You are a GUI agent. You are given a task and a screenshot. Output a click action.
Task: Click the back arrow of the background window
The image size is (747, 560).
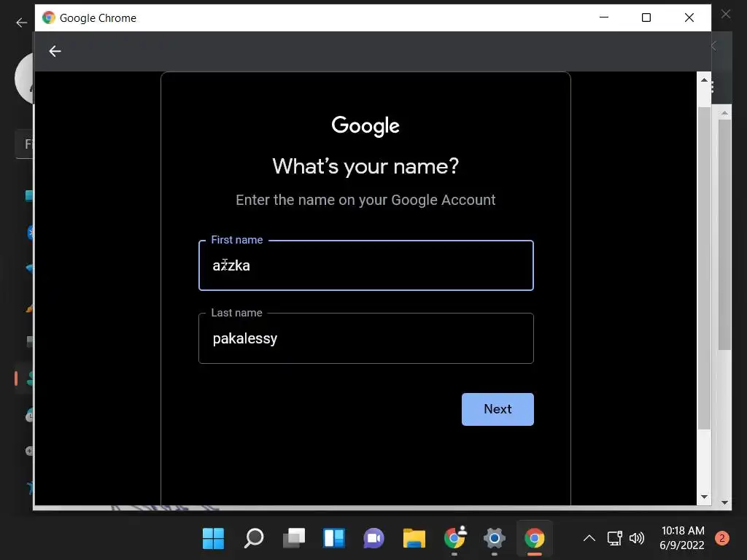(21, 23)
